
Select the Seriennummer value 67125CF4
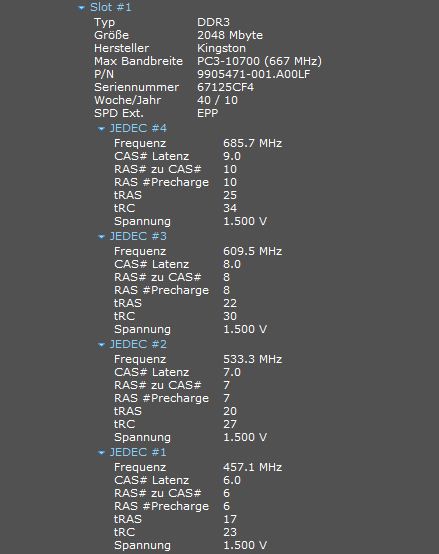tap(225, 87)
